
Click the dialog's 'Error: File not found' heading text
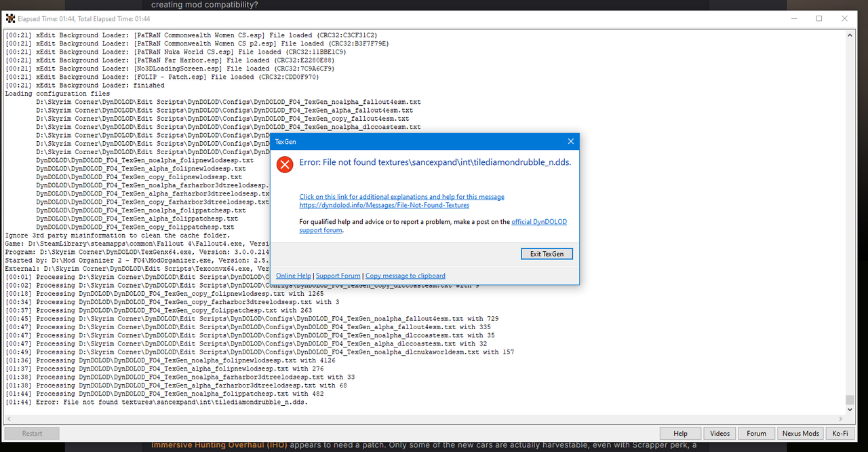(x=435, y=162)
